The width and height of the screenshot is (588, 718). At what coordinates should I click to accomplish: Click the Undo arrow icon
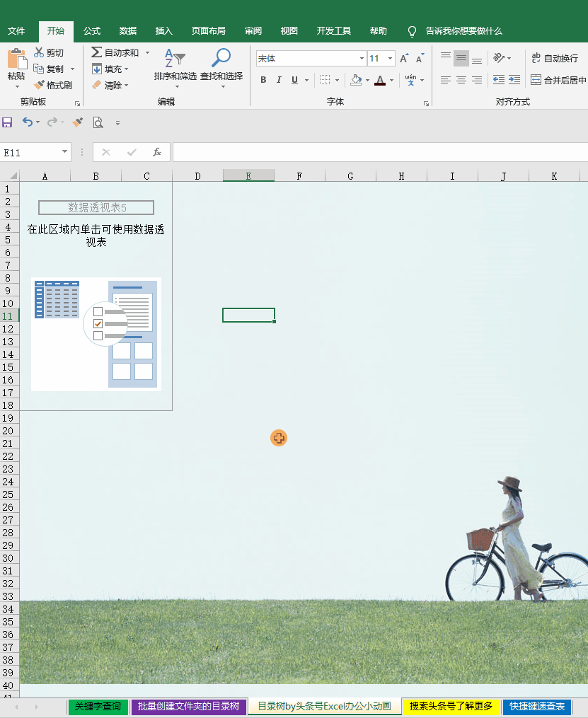(27, 122)
